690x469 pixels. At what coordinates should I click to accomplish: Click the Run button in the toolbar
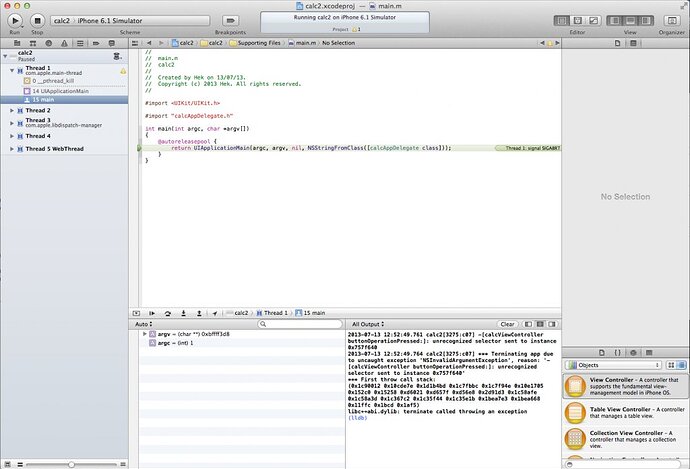point(15,19)
